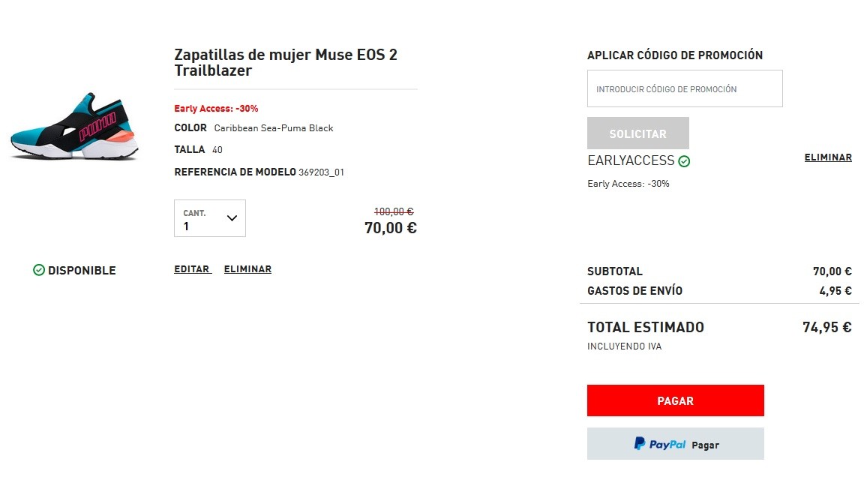Click the GASTOS DE ENVÍO value 4,95 €
Screen dimensions: 867x504
click(x=835, y=291)
